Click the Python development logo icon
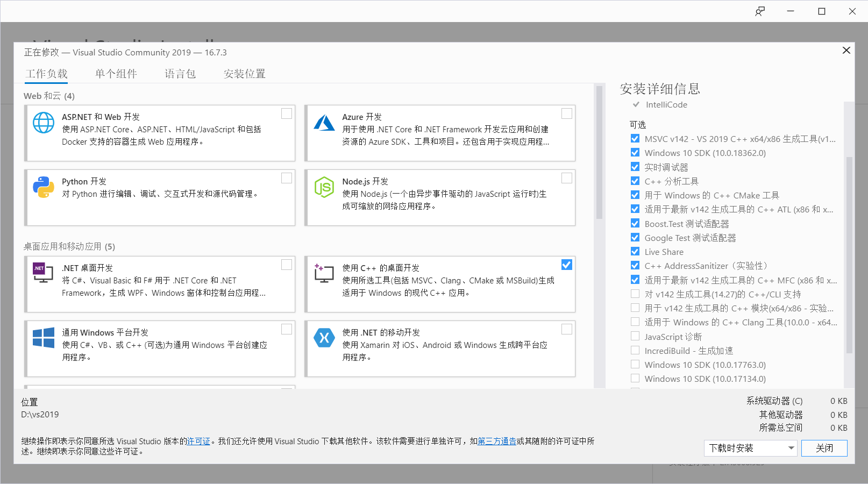Image resolution: width=868 pixels, height=484 pixels. pyautogui.click(x=44, y=187)
